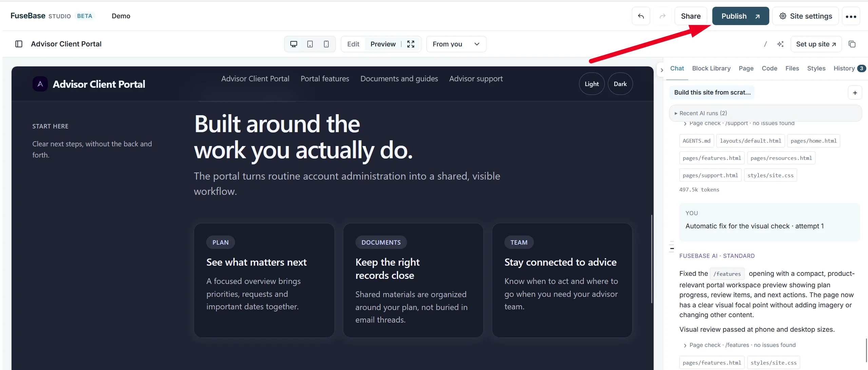Click the Publish button
This screenshot has height=370, width=868.
740,16
